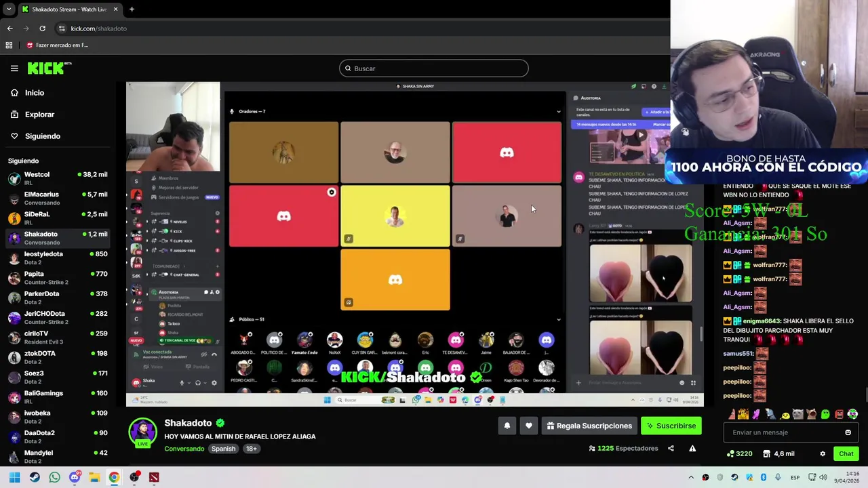Send message with green Chat button
The image size is (868, 488).
click(846, 453)
